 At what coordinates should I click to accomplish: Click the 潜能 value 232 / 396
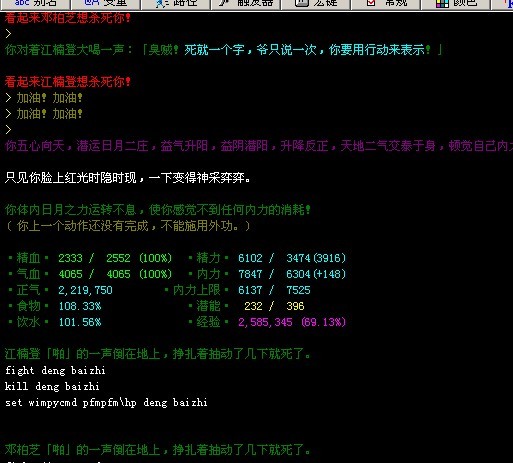(274, 306)
